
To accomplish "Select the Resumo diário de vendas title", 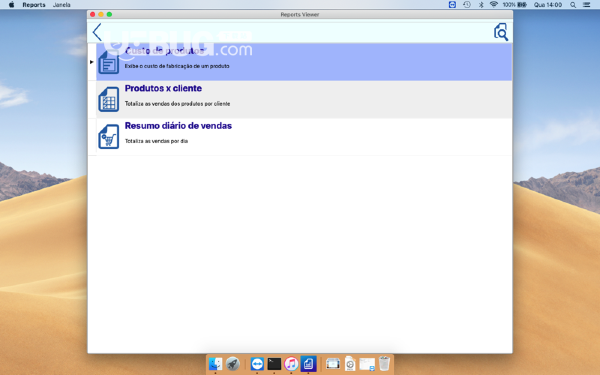I will (x=178, y=126).
